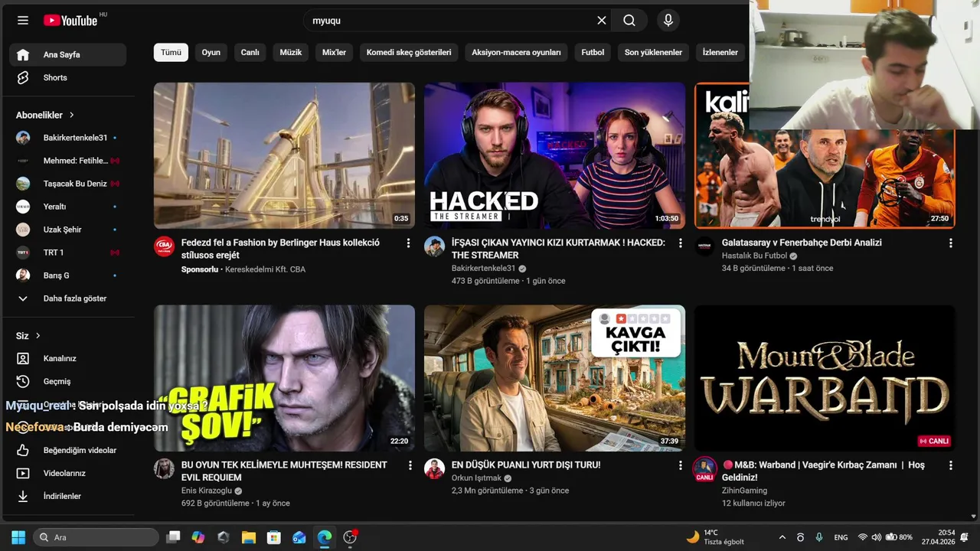The width and height of the screenshot is (980, 551).
Task: Select Komedi skeç gösterileri chip
Action: pos(409,52)
